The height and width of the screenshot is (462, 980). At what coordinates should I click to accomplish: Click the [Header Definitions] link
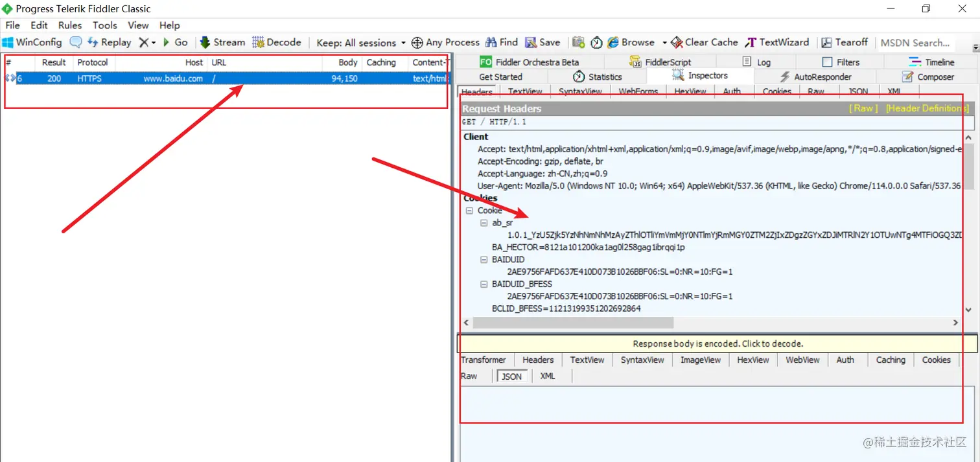[927, 108]
